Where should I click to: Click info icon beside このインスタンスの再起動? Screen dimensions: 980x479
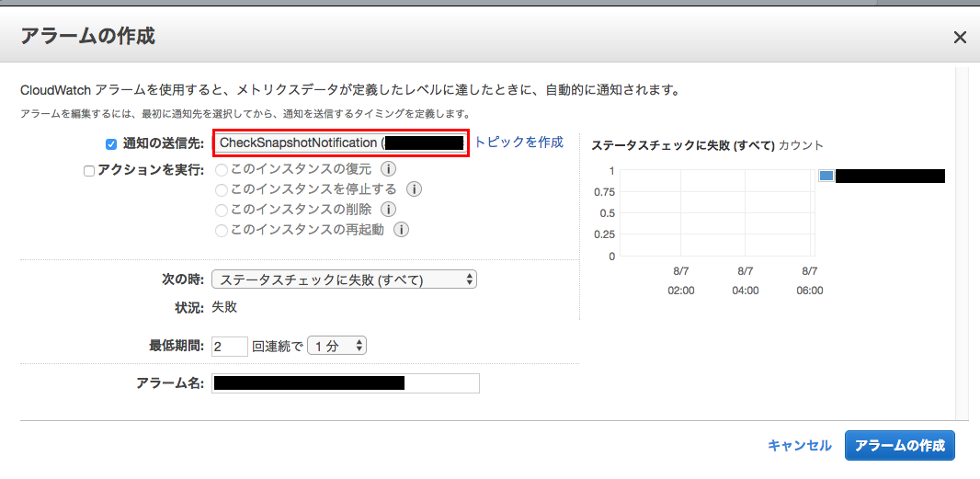tap(401, 230)
